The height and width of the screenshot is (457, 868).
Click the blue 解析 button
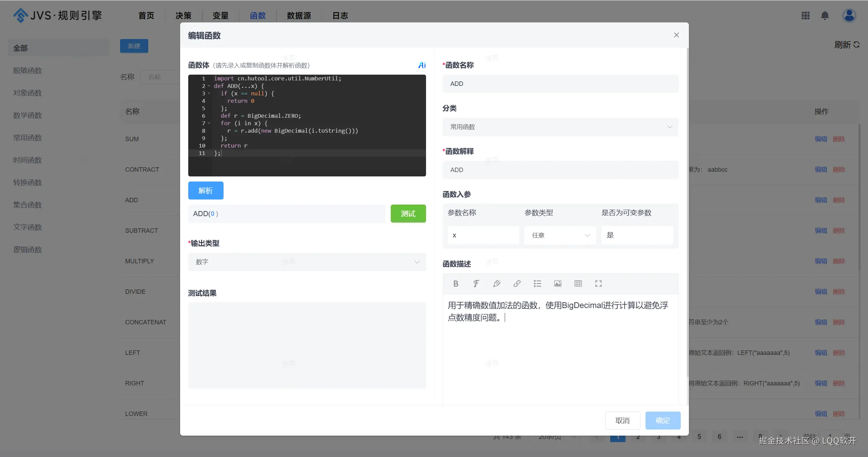coord(206,191)
